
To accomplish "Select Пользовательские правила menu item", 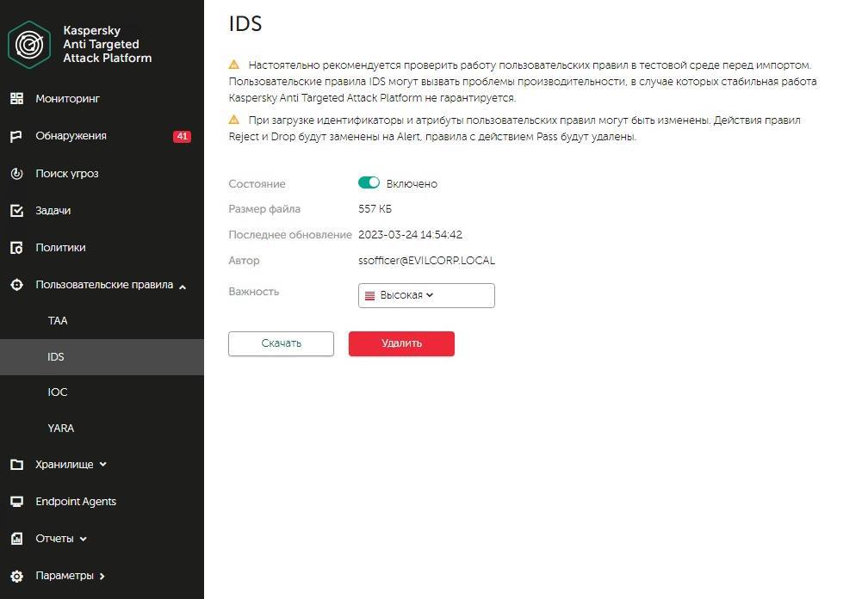I will 104,285.
